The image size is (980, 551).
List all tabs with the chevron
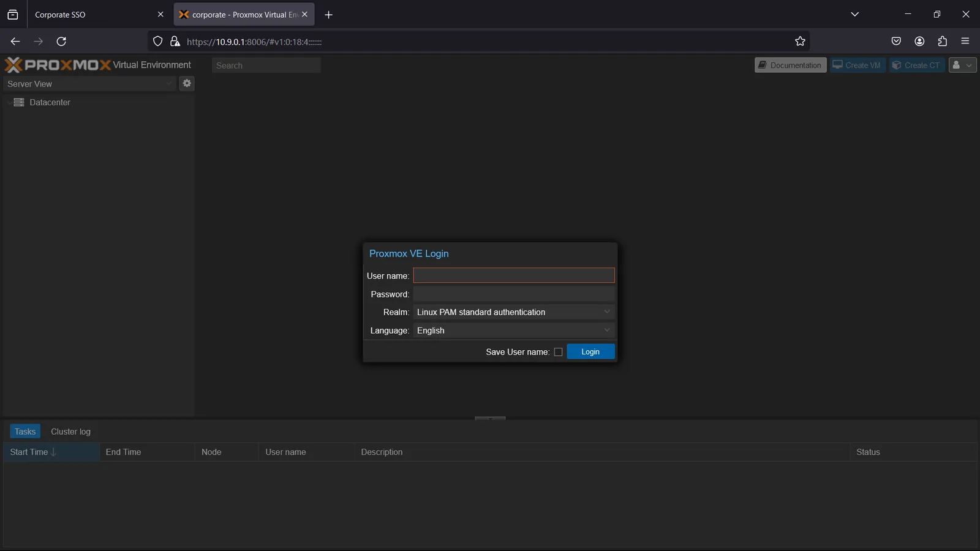click(854, 15)
